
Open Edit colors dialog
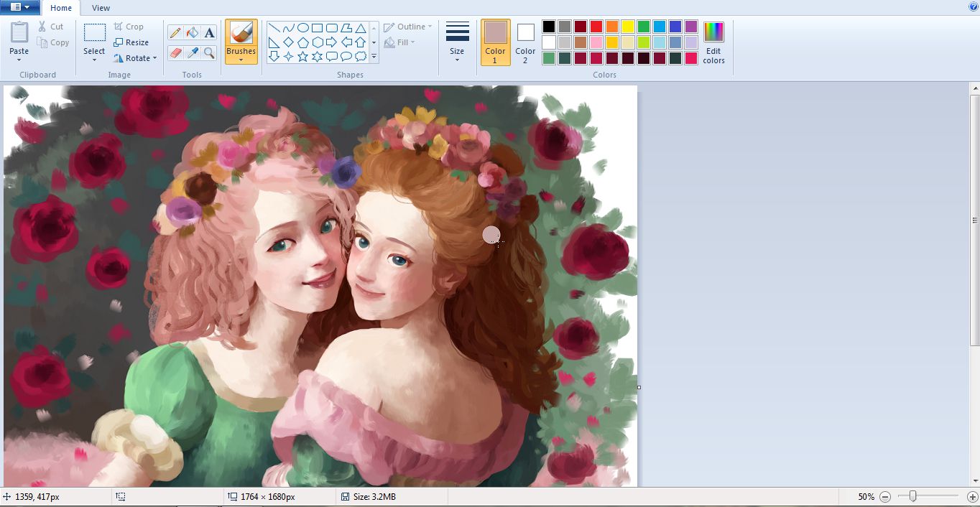(x=713, y=42)
